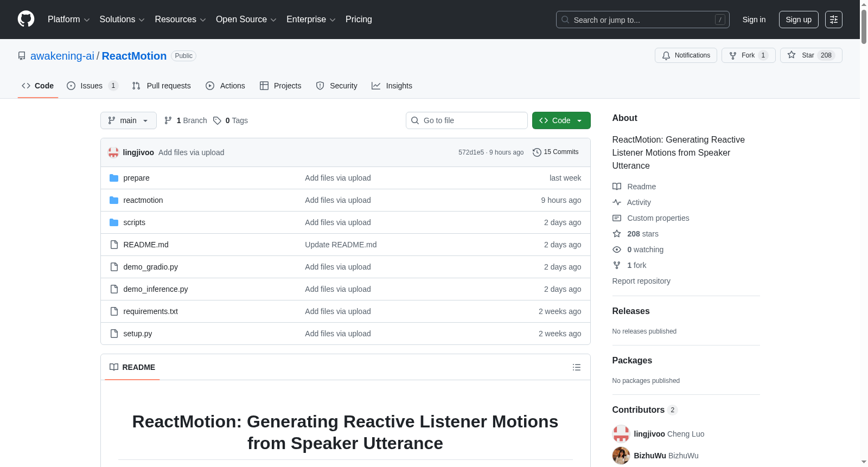Click the setup.py file icon

coord(114,334)
